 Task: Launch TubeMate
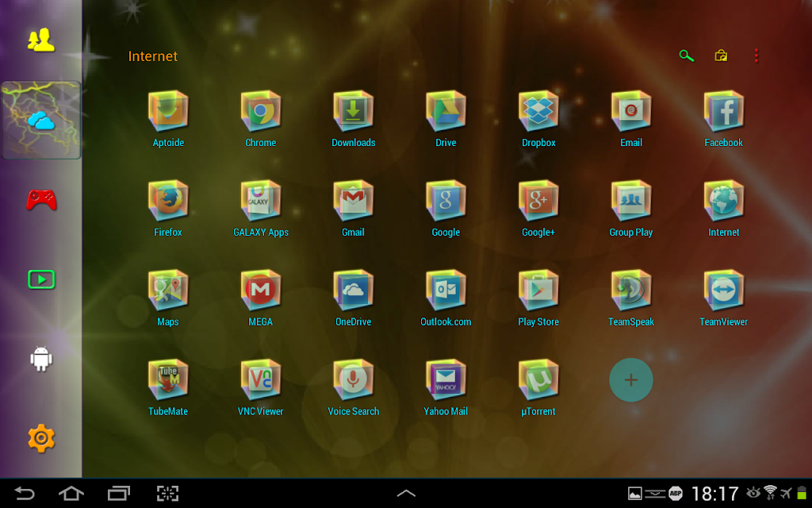[x=168, y=380]
